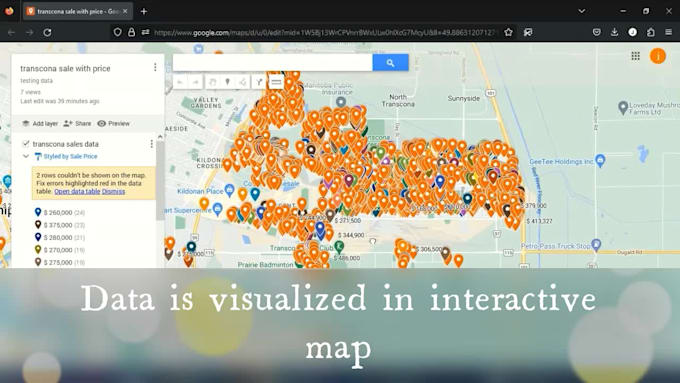Image resolution: width=680 pixels, height=383 pixels.
Task: Click the $ 344,900 price label on map
Action: tap(351, 235)
